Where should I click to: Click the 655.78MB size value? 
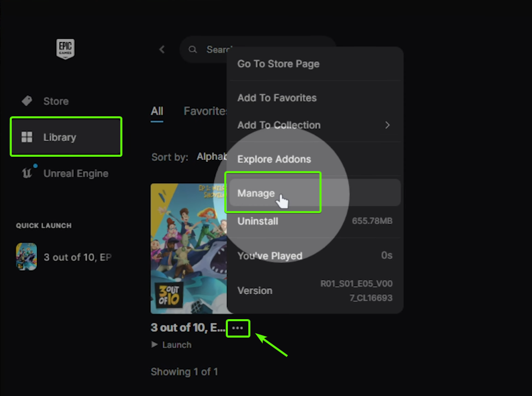[372, 221]
